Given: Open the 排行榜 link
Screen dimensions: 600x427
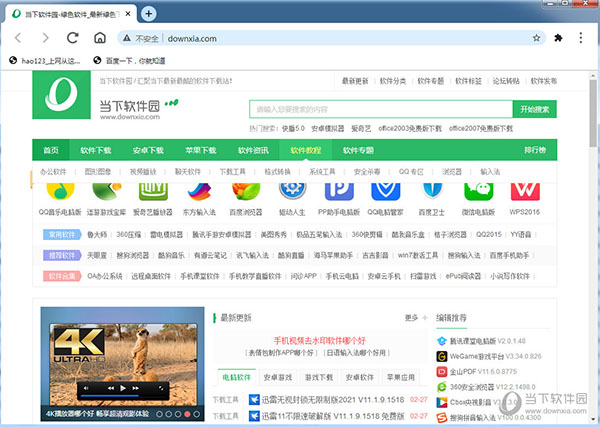Looking at the screenshot, I should tap(535, 150).
